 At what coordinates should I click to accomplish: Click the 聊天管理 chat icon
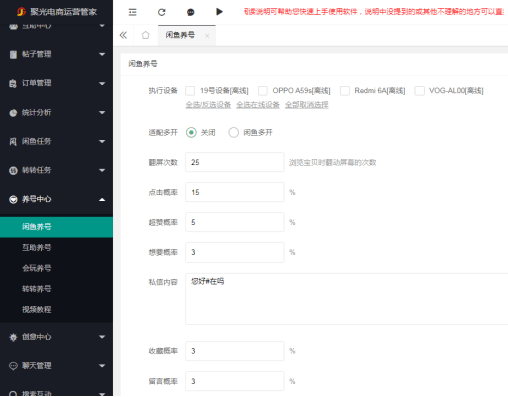click(x=13, y=366)
